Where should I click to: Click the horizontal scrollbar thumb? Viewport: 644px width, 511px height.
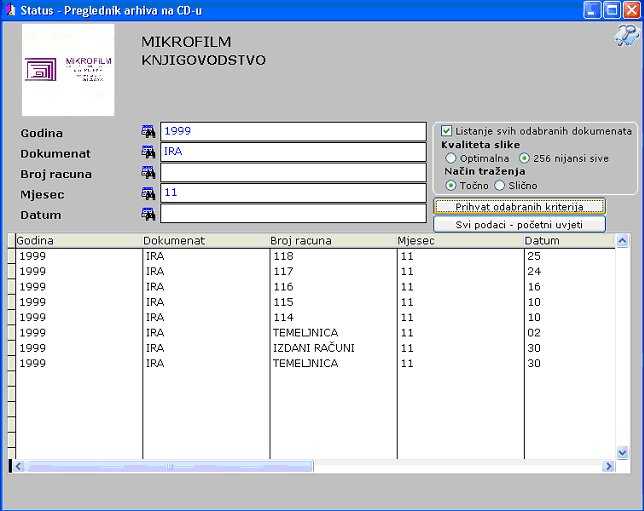point(169,466)
